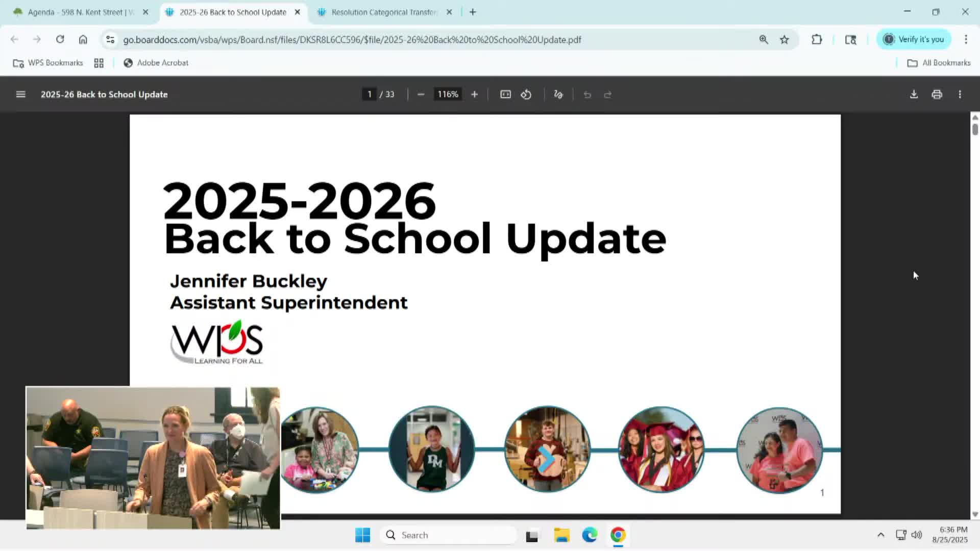The image size is (980, 551).
Task: Print the Back to School Update PDF
Action: [x=937, y=94]
